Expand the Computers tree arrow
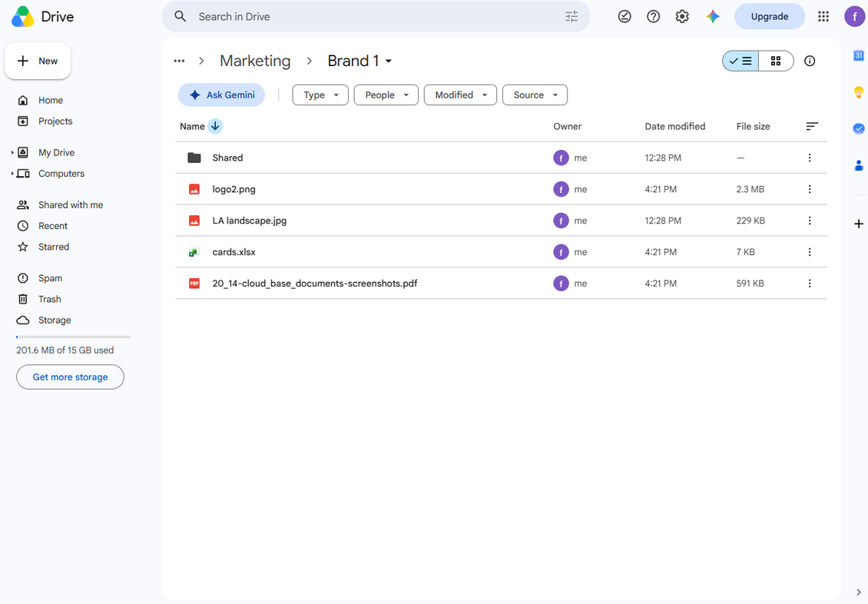This screenshot has width=868, height=604. (x=12, y=173)
